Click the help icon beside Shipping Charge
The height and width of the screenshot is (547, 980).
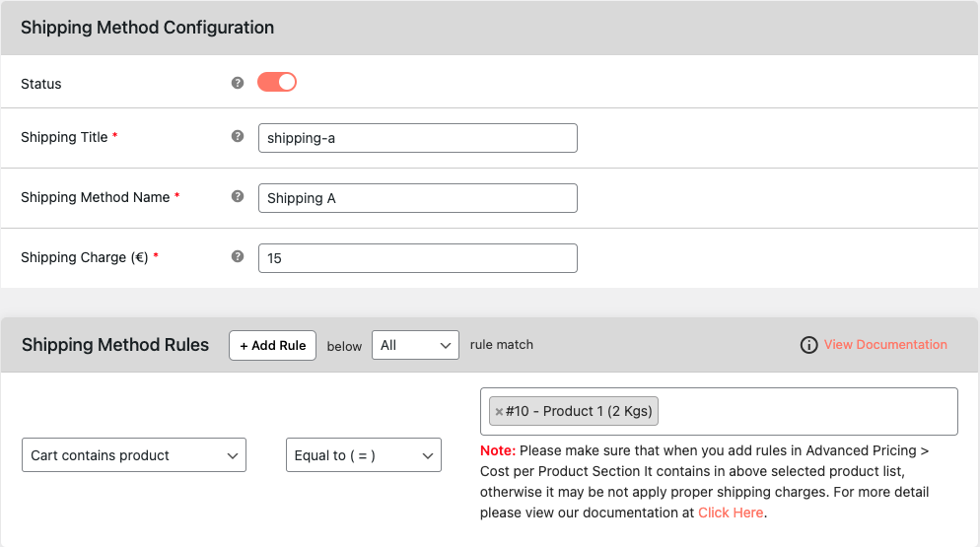tap(238, 256)
